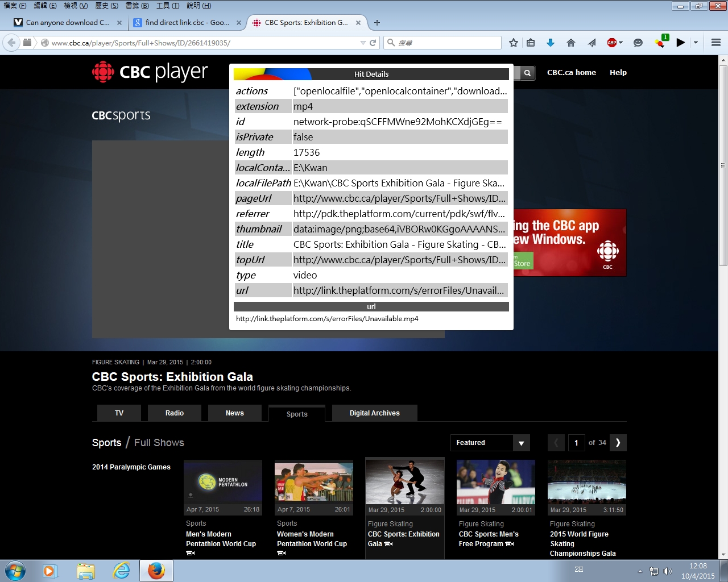
Task: Open the volume speaker tray icon
Action: click(x=668, y=571)
